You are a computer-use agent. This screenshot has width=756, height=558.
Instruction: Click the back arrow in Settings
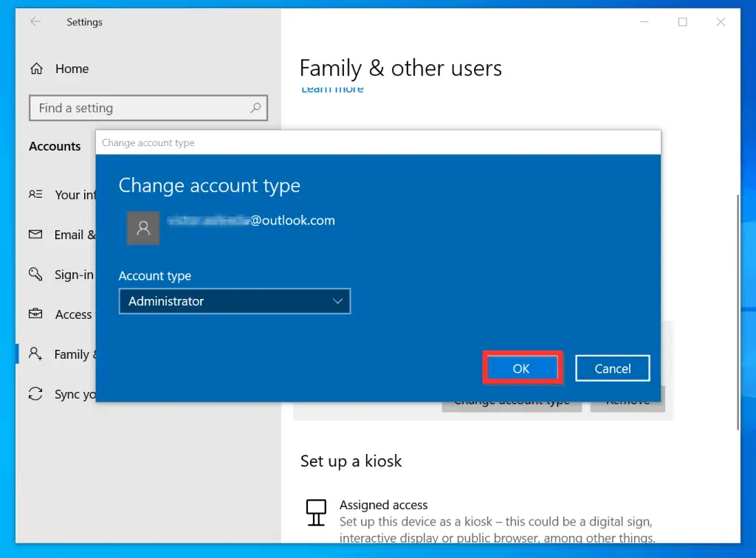click(35, 22)
